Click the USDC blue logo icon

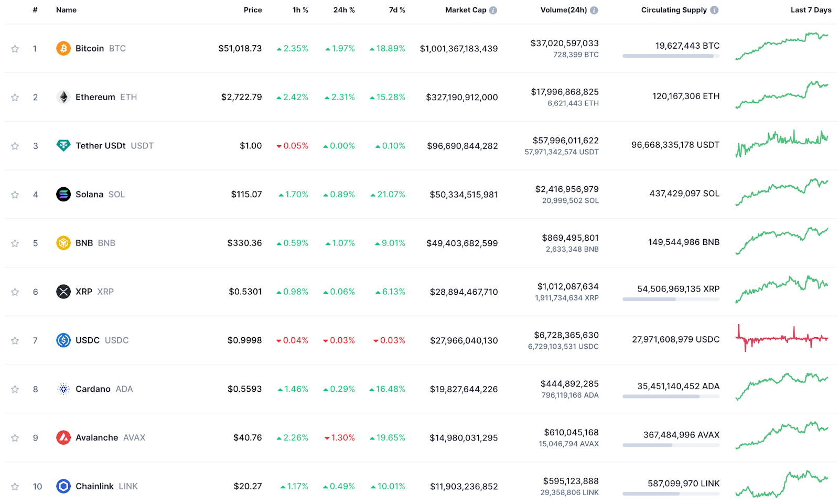(x=63, y=340)
